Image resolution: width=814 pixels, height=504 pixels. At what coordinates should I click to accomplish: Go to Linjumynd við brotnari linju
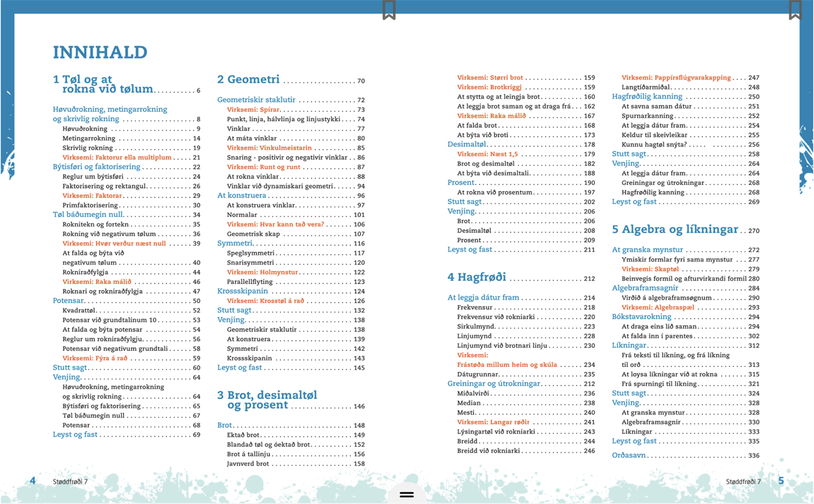[526, 345]
